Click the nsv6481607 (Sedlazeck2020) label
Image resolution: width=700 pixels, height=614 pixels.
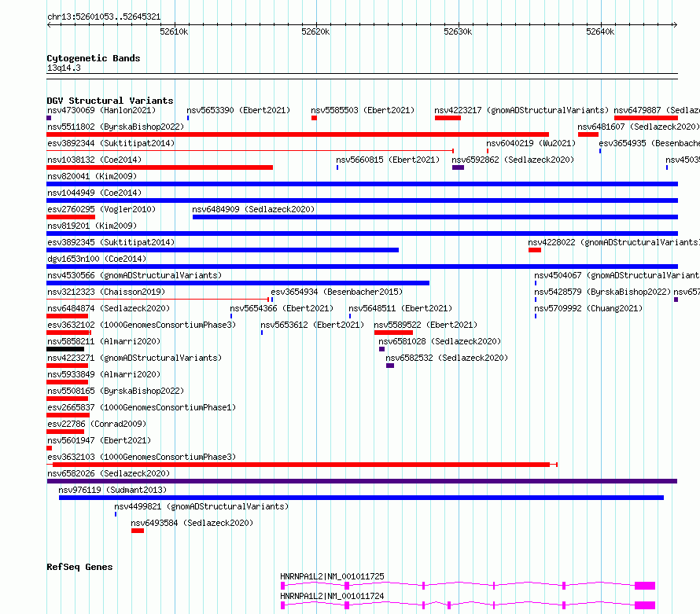[639, 127]
